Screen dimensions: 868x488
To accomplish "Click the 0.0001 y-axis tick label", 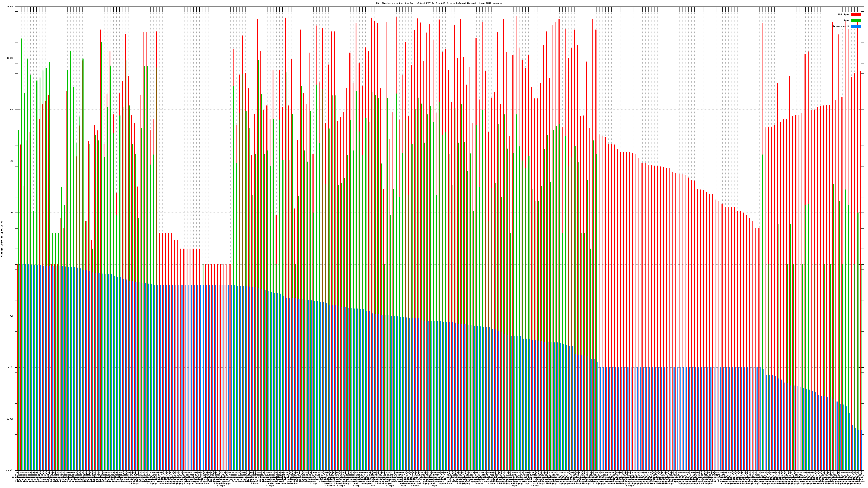I will pos(10,470).
